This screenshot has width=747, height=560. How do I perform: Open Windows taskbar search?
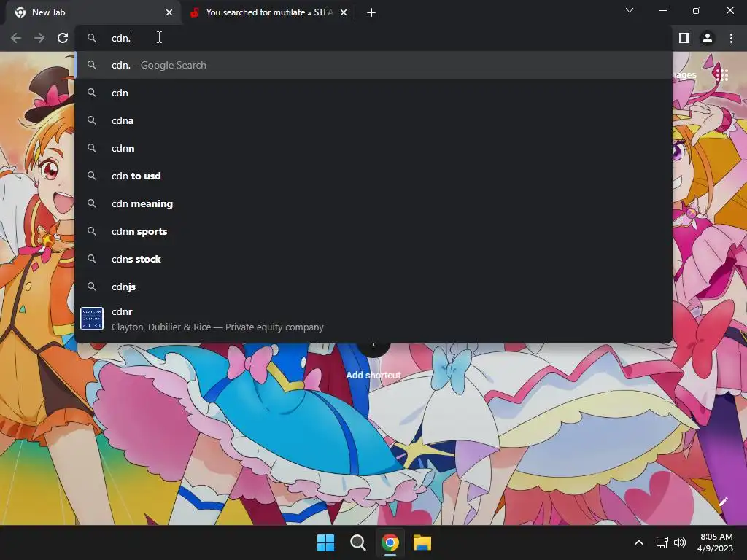(x=357, y=542)
